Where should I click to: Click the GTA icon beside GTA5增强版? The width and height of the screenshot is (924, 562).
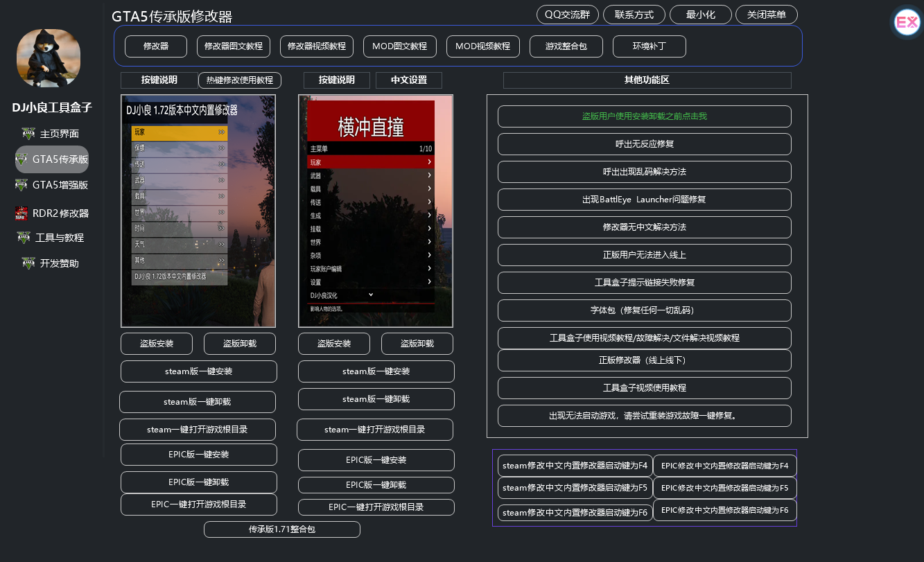click(22, 185)
